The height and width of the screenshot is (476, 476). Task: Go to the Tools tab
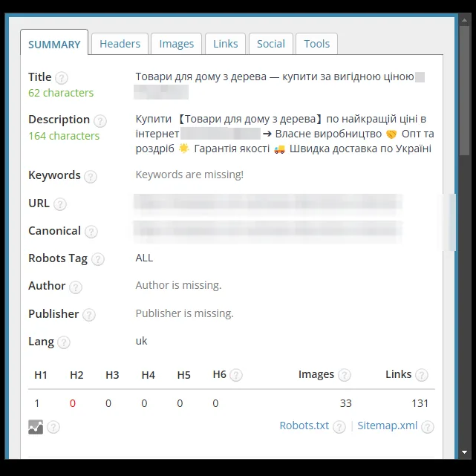point(316,44)
